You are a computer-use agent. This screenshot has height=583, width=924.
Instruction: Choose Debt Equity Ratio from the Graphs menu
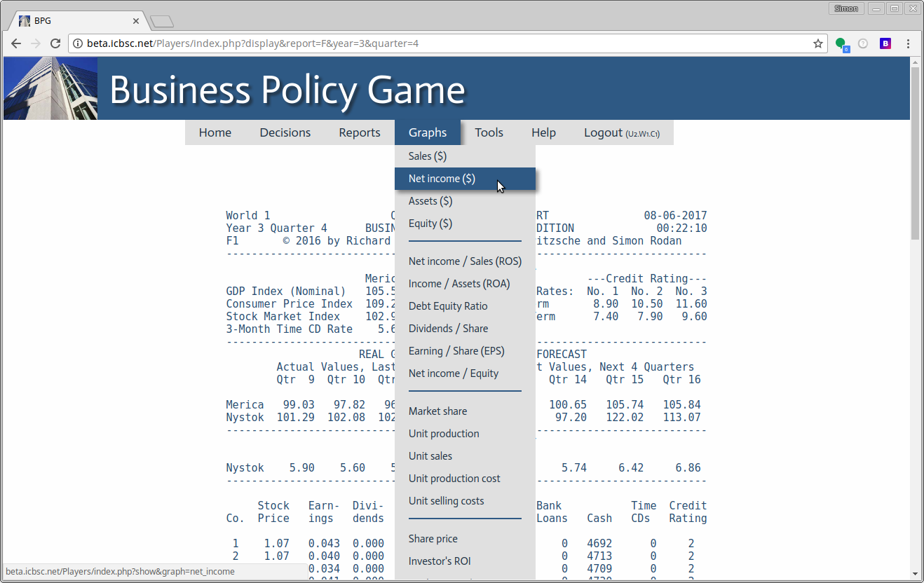point(448,306)
